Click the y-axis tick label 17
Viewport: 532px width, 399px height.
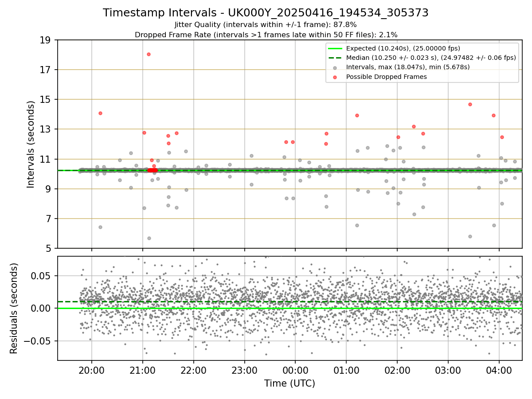[x=44, y=70]
